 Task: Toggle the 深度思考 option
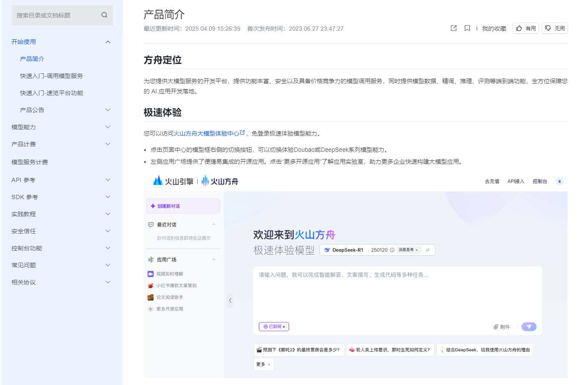click(408, 250)
